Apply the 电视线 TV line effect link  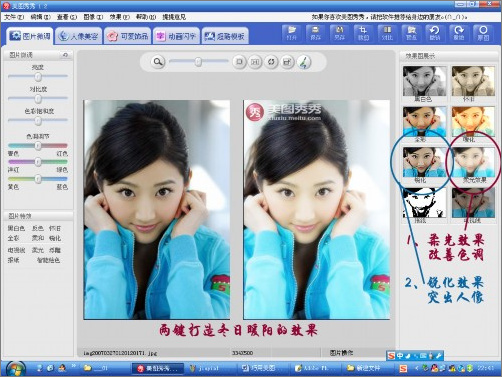pos(16,250)
